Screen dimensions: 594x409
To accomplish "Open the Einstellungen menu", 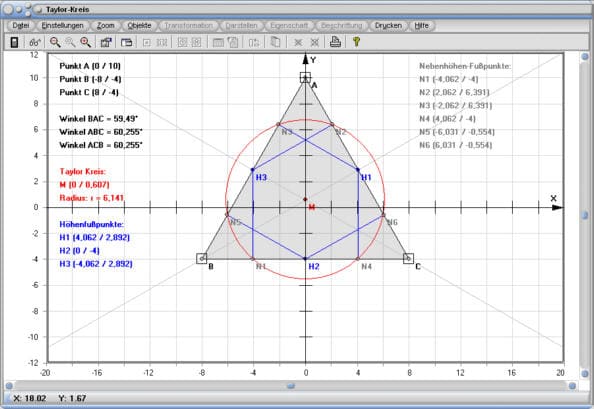I will 63,25.
